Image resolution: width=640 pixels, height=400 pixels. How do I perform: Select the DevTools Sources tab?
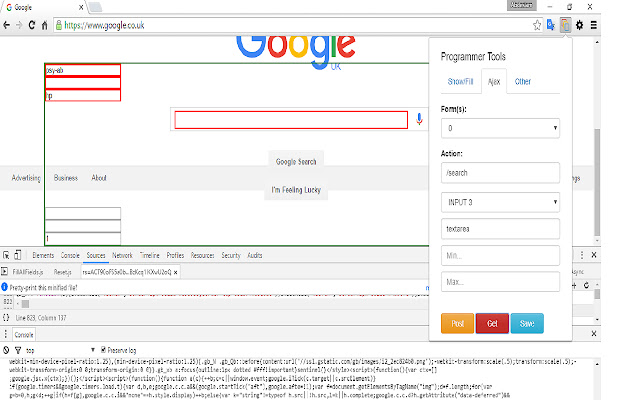point(96,256)
